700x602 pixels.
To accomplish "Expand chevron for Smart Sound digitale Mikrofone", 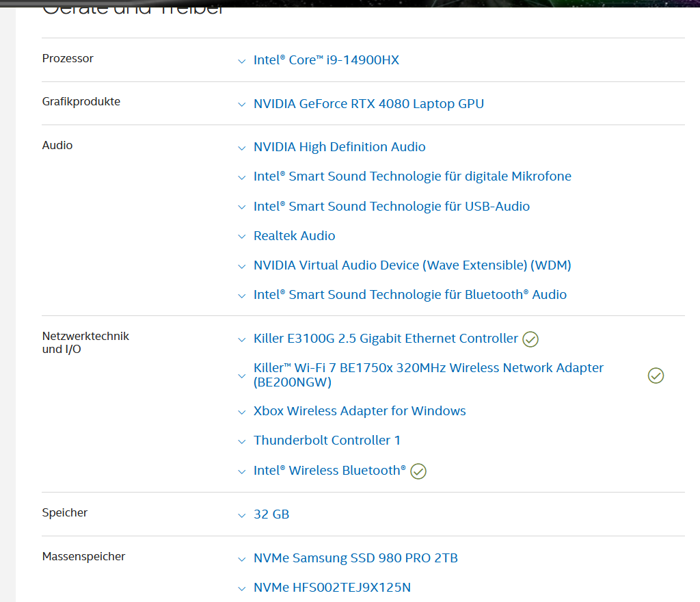I will pyautogui.click(x=241, y=177).
